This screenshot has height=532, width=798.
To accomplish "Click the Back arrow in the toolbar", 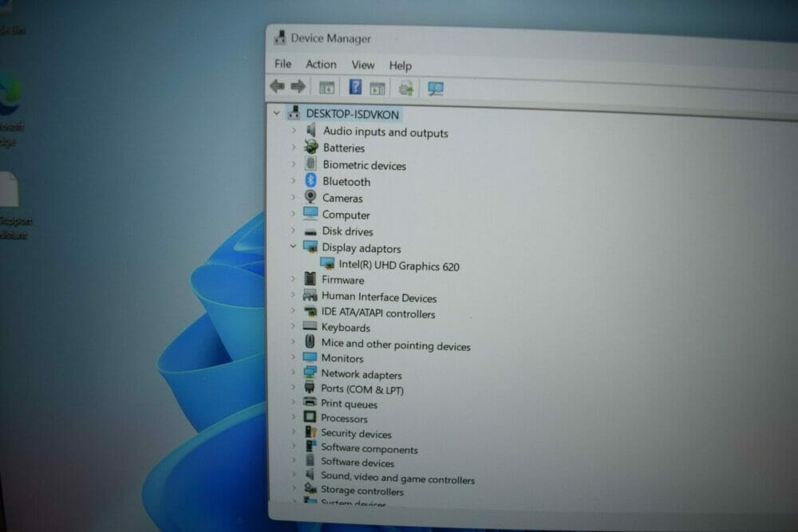I will click(278, 86).
